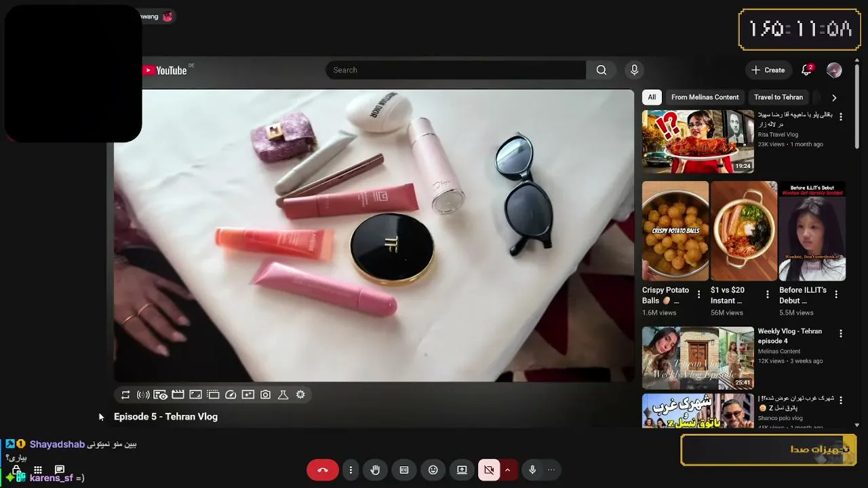This screenshot has width=868, height=488.
Task: Click the fullscreen corners icon in video toolbar
Action: point(195,394)
